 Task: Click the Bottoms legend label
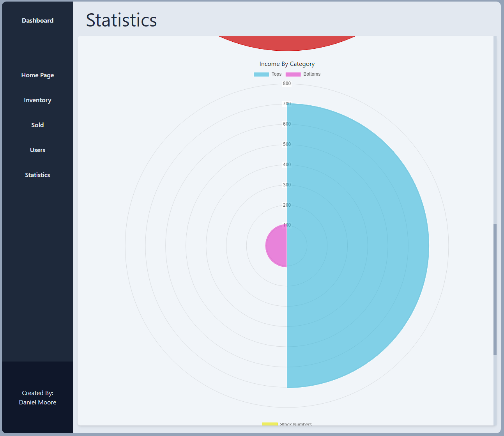pos(312,74)
